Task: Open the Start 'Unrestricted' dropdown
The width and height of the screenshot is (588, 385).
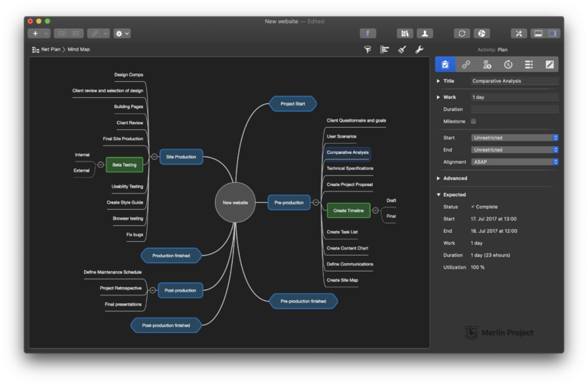Action: pos(514,138)
